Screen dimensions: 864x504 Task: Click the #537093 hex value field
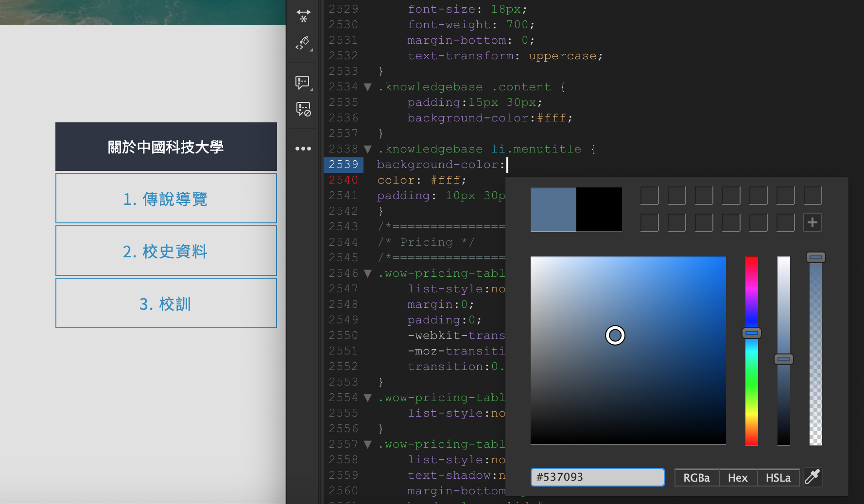597,477
